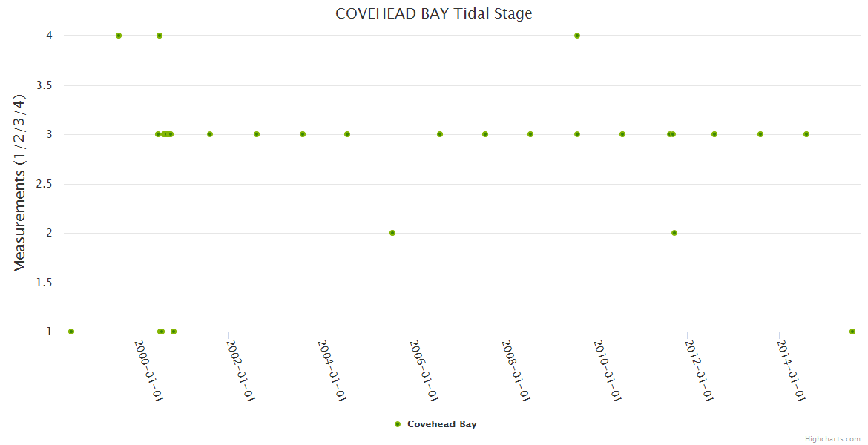Viewport: 868px width, 445px height.
Task: Select the last value 3 point near 2014
Action: click(x=806, y=134)
